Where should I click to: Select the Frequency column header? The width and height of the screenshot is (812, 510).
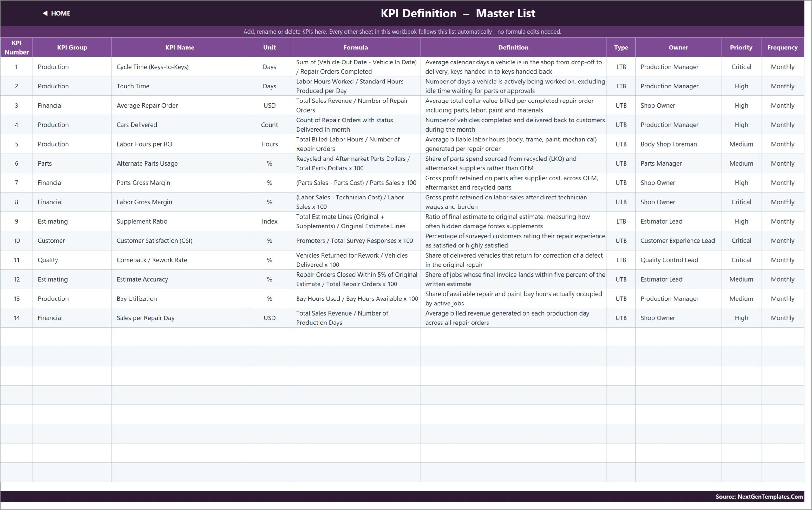tap(783, 47)
